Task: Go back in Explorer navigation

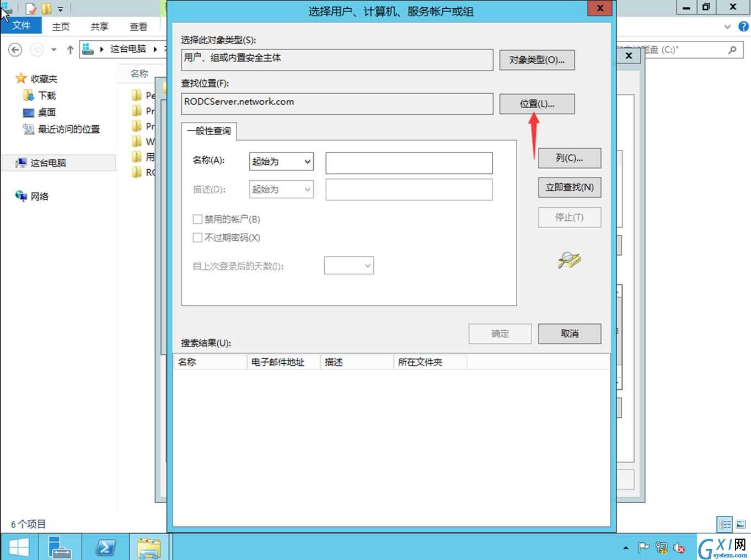Action: [15, 50]
